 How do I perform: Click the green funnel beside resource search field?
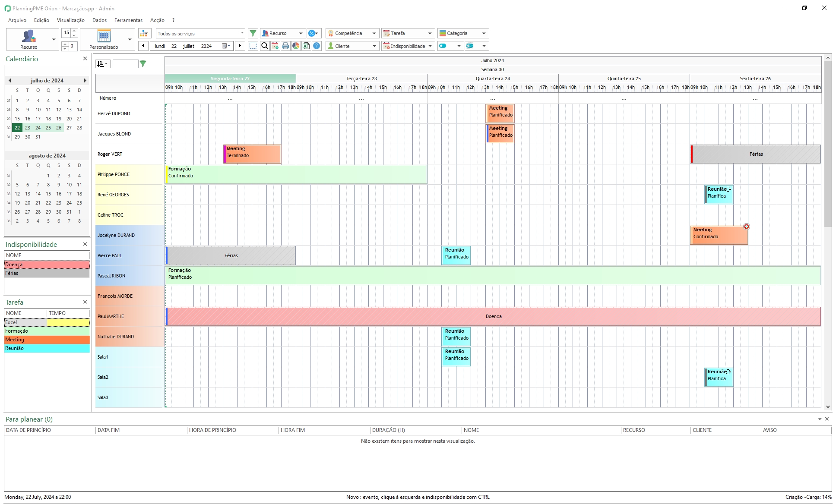point(143,64)
